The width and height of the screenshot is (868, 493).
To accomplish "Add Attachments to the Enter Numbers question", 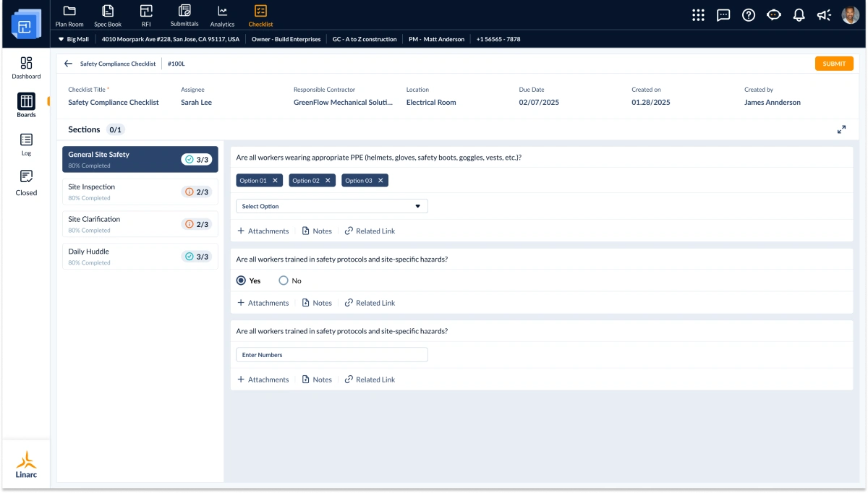I will coord(263,380).
